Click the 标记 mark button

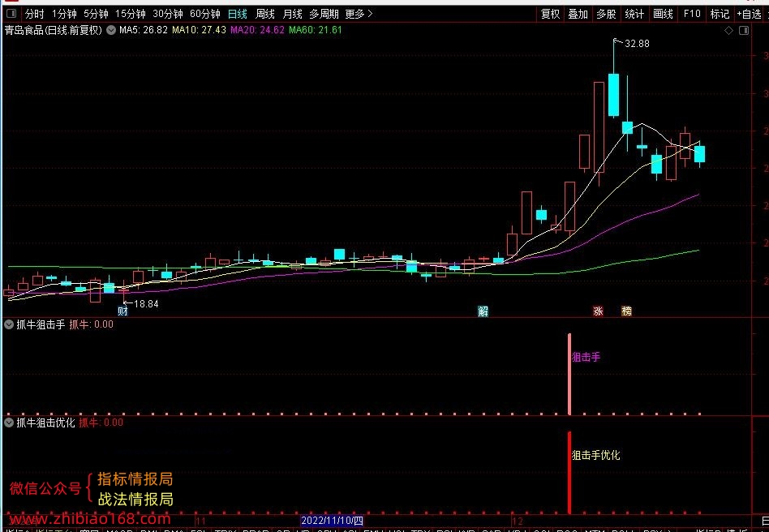click(720, 15)
